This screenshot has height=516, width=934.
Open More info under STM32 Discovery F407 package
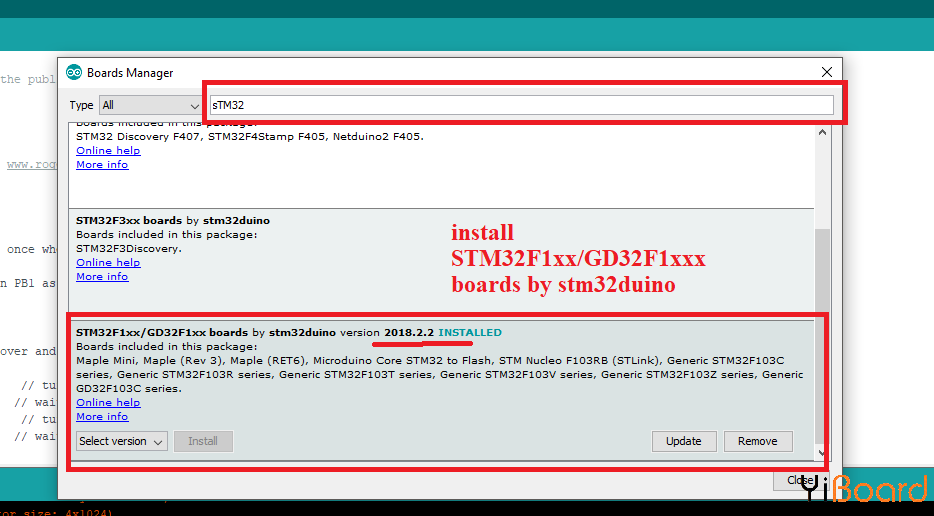(102, 164)
